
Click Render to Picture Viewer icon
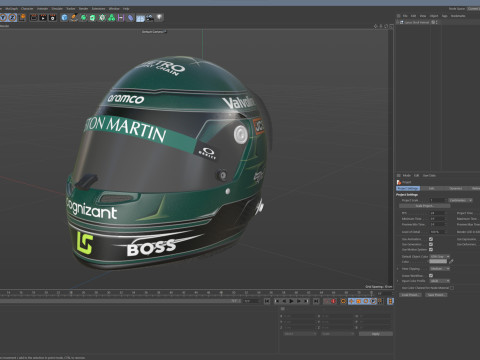43,17
